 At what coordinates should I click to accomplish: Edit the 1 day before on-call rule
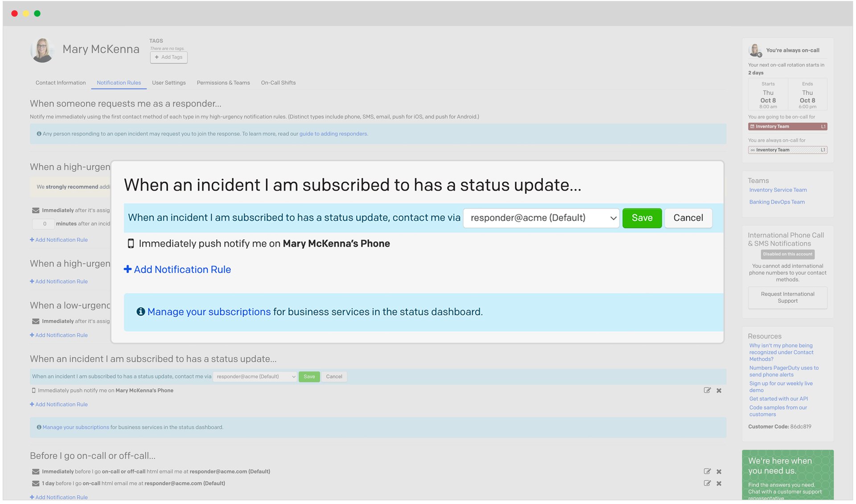(707, 484)
